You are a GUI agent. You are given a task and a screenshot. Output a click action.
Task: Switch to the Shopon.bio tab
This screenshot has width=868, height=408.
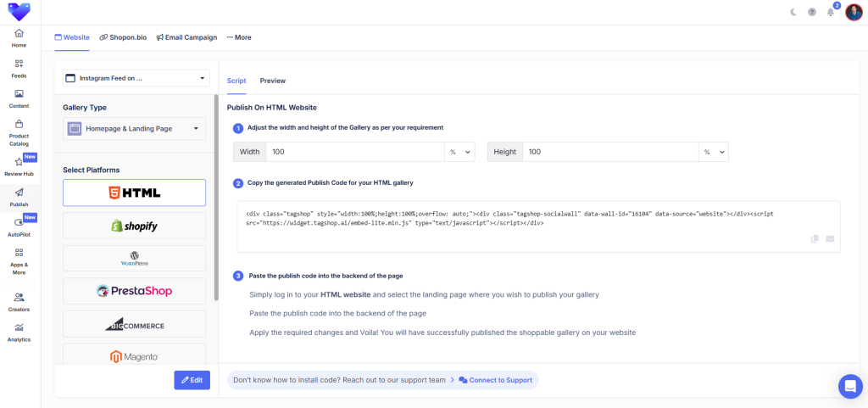123,37
